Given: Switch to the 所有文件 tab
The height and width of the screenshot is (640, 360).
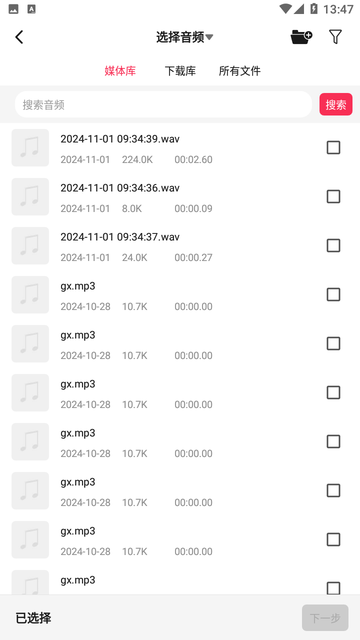Looking at the screenshot, I should tap(240, 71).
